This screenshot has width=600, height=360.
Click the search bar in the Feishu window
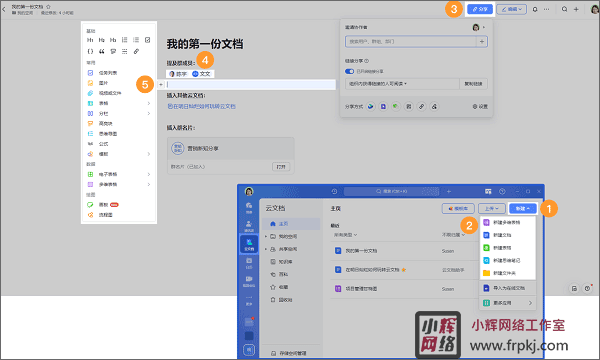click(391, 191)
